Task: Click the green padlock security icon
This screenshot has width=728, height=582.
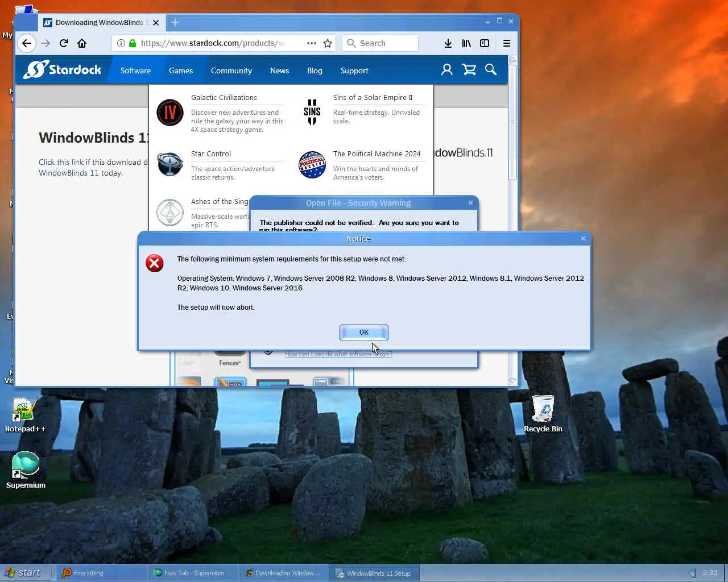Action: [x=133, y=43]
